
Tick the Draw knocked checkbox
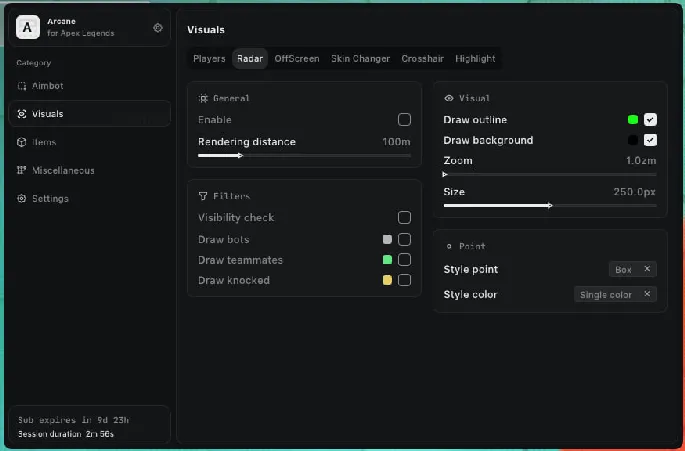[404, 281]
